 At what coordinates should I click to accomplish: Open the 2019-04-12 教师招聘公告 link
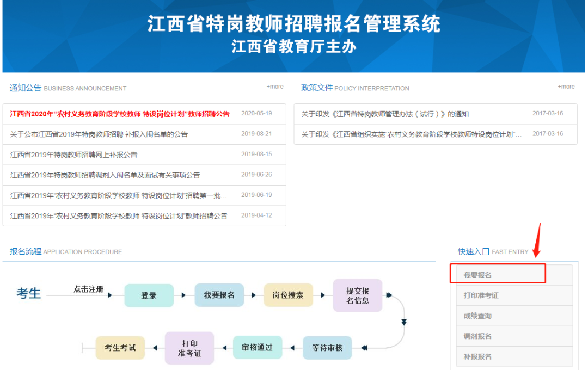tap(118, 216)
